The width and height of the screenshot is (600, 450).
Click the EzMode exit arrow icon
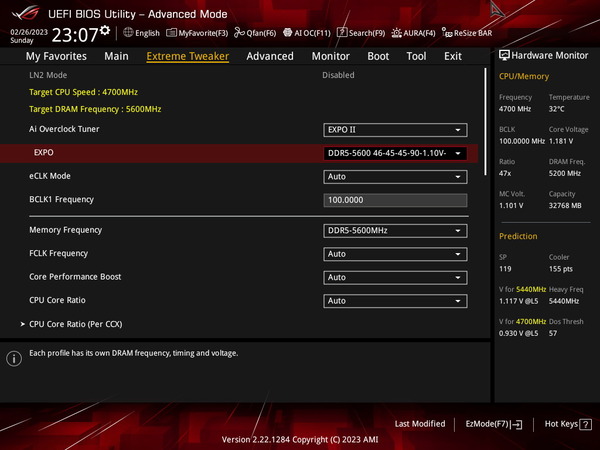pyautogui.click(x=516, y=424)
